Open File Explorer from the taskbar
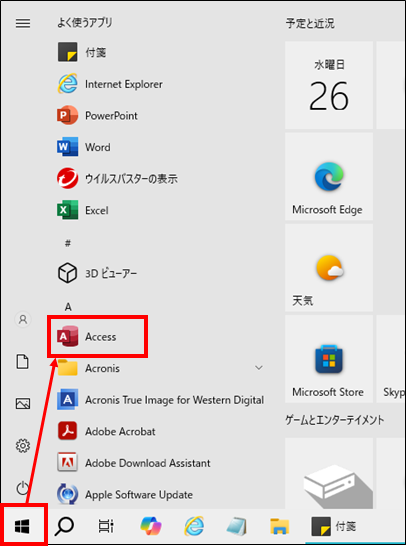This screenshot has height=546, width=406. pyautogui.click(x=280, y=526)
